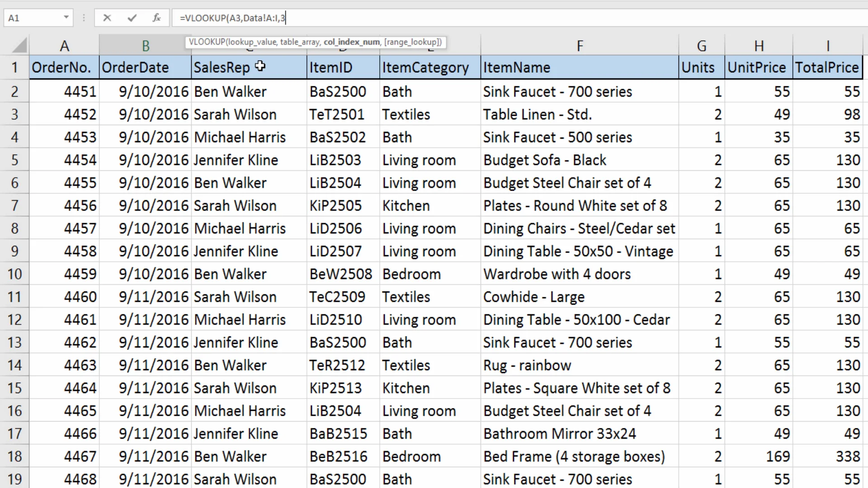Image resolution: width=868 pixels, height=488 pixels.
Task: Expand the Name Box dropdown arrow
Action: coord(66,18)
